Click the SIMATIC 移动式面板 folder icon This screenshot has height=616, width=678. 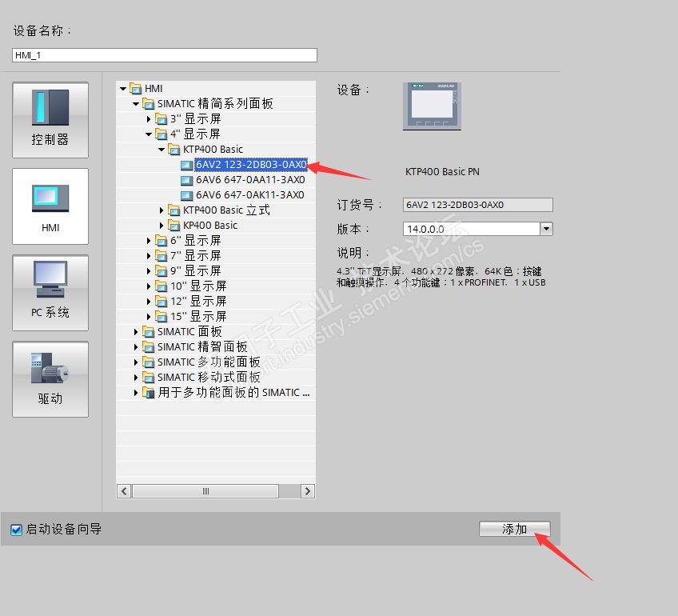click(149, 378)
